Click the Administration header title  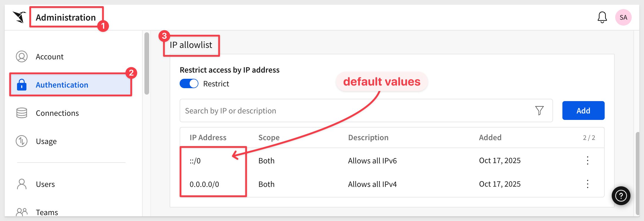coord(66,18)
